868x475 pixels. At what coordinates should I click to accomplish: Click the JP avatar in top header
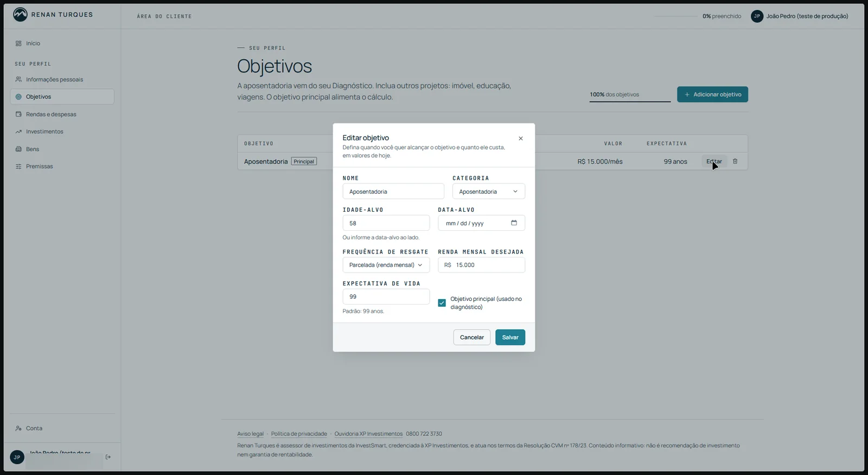757,16
